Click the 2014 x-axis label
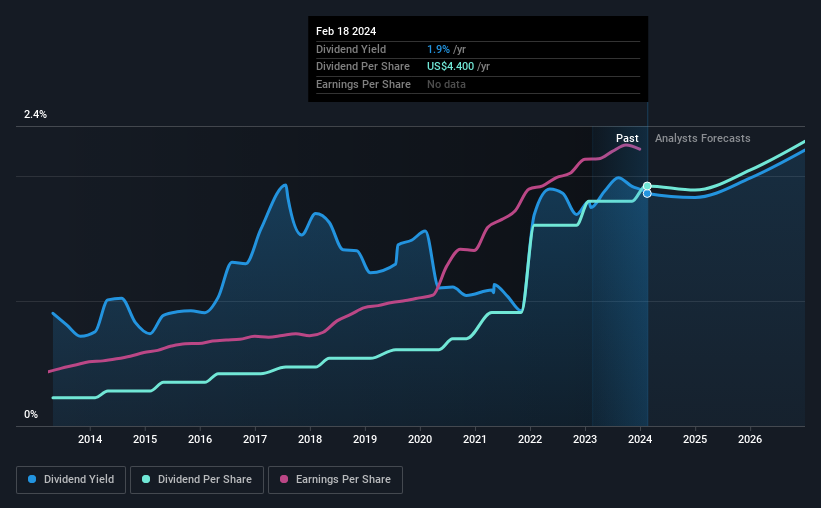The height and width of the screenshot is (508, 821). tap(90, 439)
